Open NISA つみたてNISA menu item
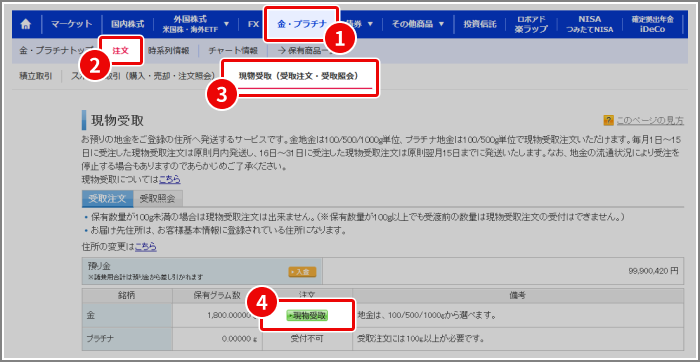This screenshot has width=700, height=362. pyautogui.click(x=590, y=25)
